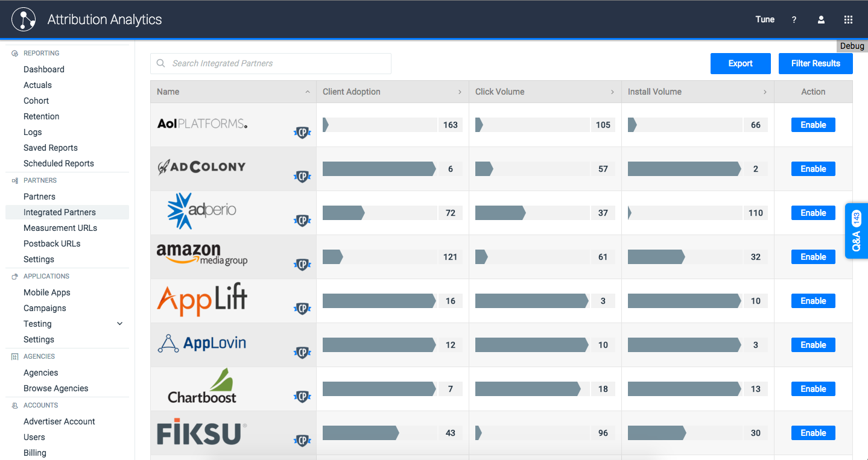Open the Adperio logo
This screenshot has width=868, height=460.
(201, 211)
